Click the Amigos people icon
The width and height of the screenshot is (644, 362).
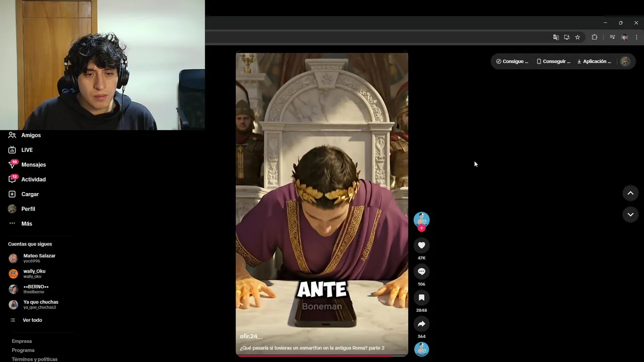click(x=12, y=135)
